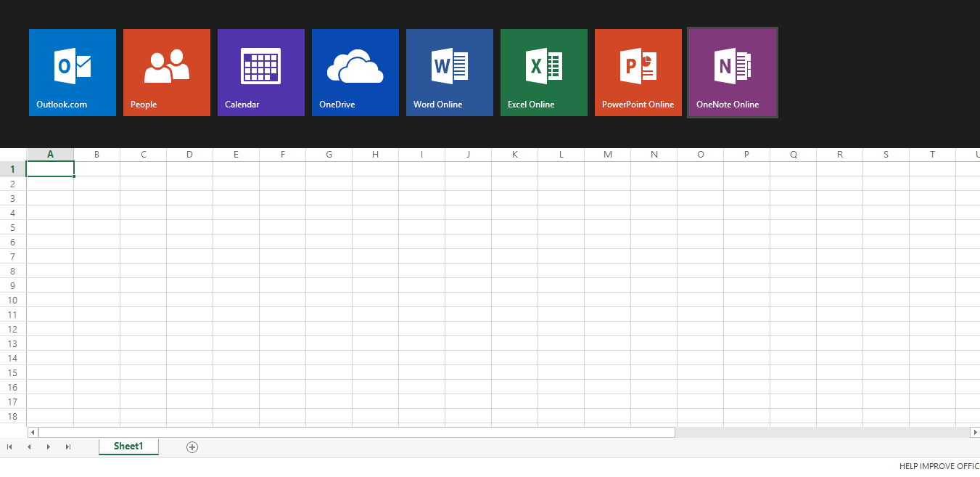The image size is (980, 477).
Task: Go to previous sheet tab arrow
Action: (x=29, y=447)
